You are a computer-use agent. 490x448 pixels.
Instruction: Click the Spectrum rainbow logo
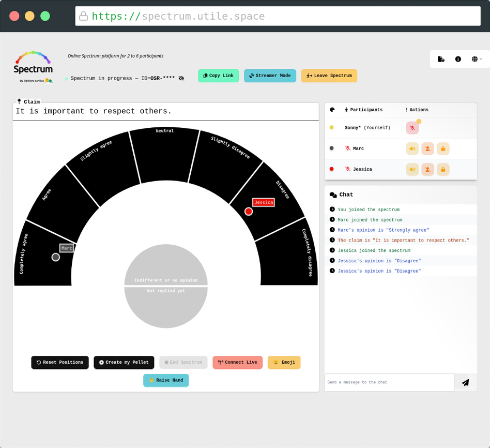(x=33, y=67)
